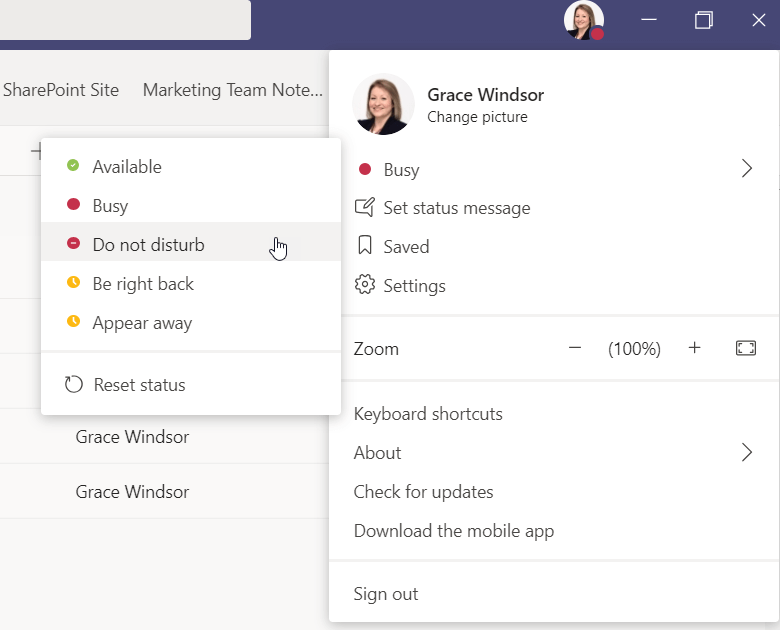Click the Reset status circular arrow icon
Screen dimensions: 780x630
coord(73,385)
